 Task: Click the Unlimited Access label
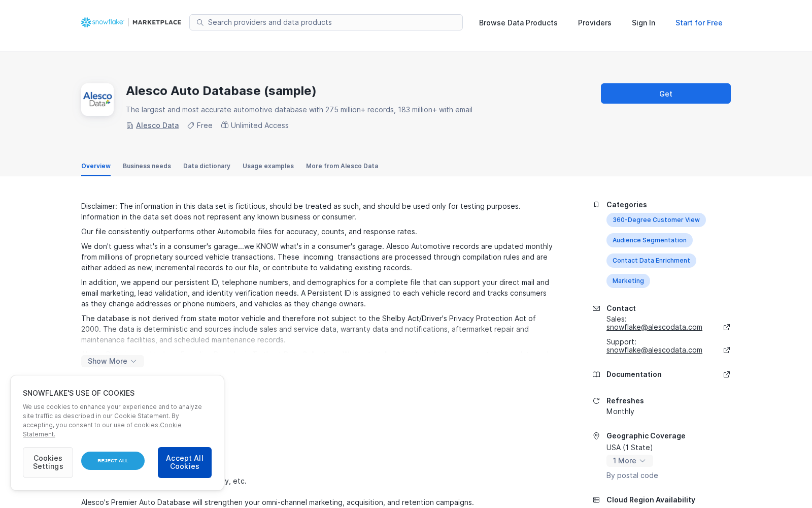click(260, 125)
